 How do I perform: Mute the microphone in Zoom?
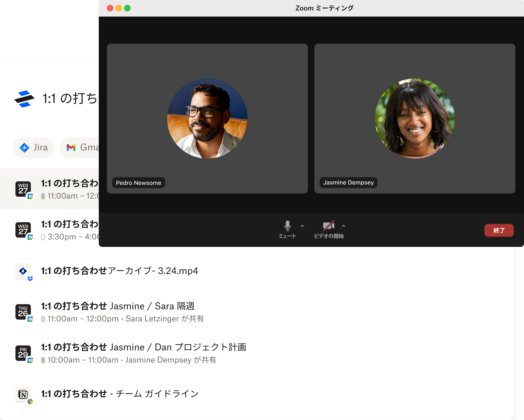tap(287, 229)
